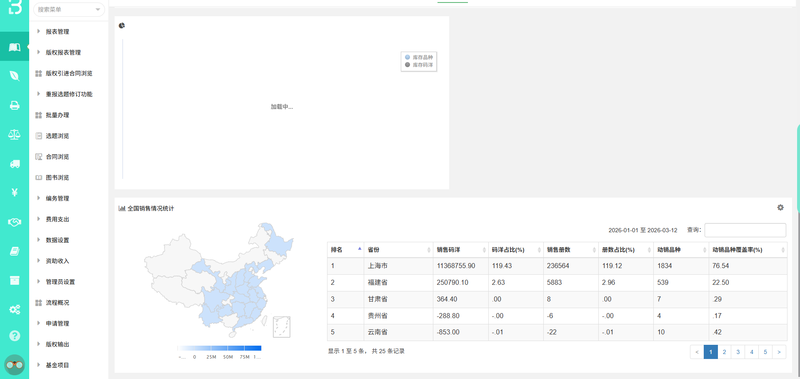
Task: Toggle the 库存品种 legend series
Action: [x=419, y=58]
